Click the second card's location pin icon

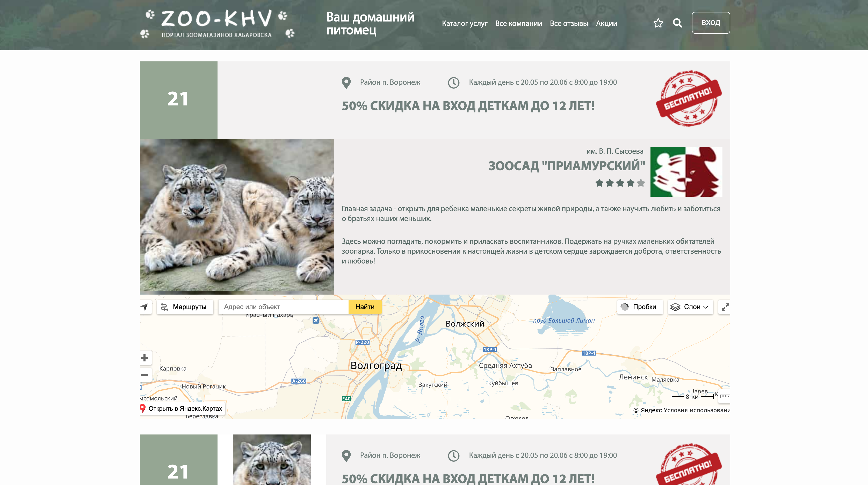(x=346, y=456)
